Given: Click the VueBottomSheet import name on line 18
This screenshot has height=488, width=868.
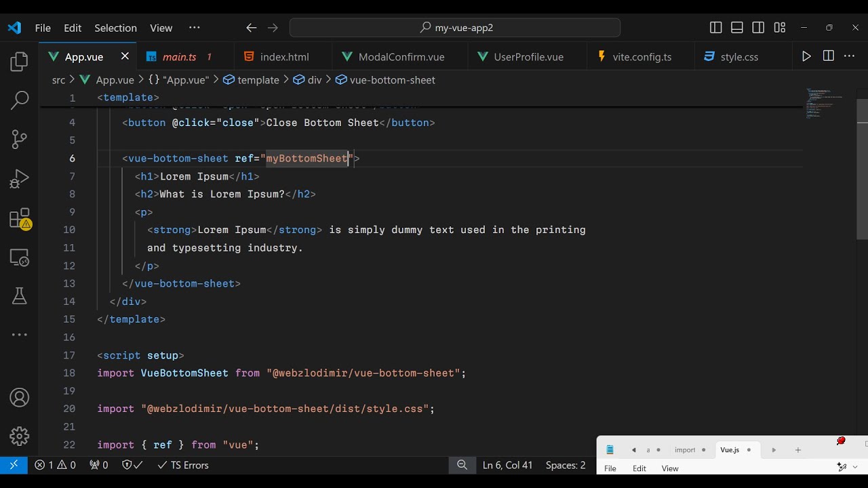Looking at the screenshot, I should coord(184,373).
